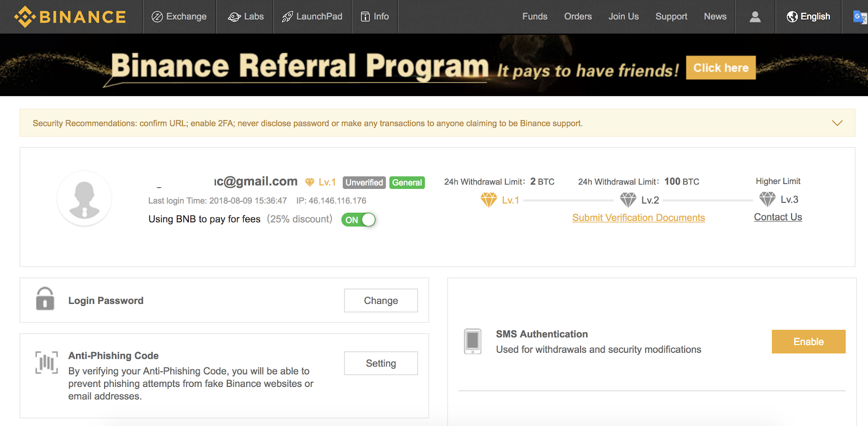Open Submit Verification Documents link
Image resolution: width=868 pixels, height=426 pixels.
click(639, 218)
